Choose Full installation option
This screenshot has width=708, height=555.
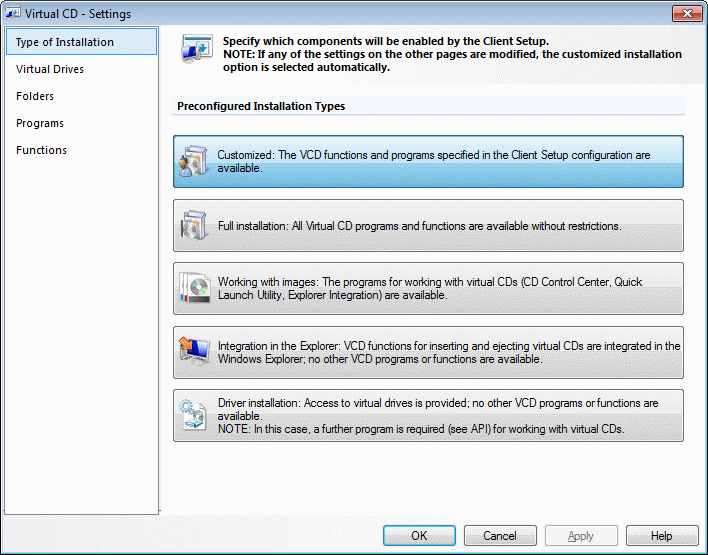(x=430, y=226)
